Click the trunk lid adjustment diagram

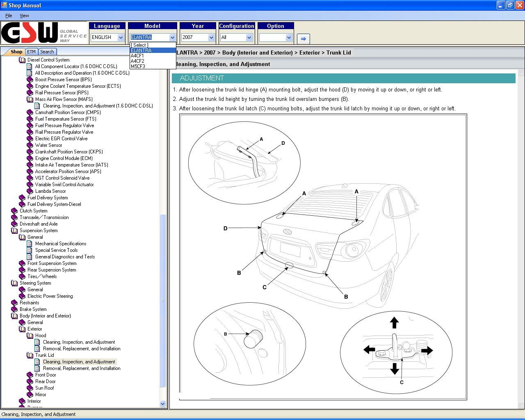[323, 257]
